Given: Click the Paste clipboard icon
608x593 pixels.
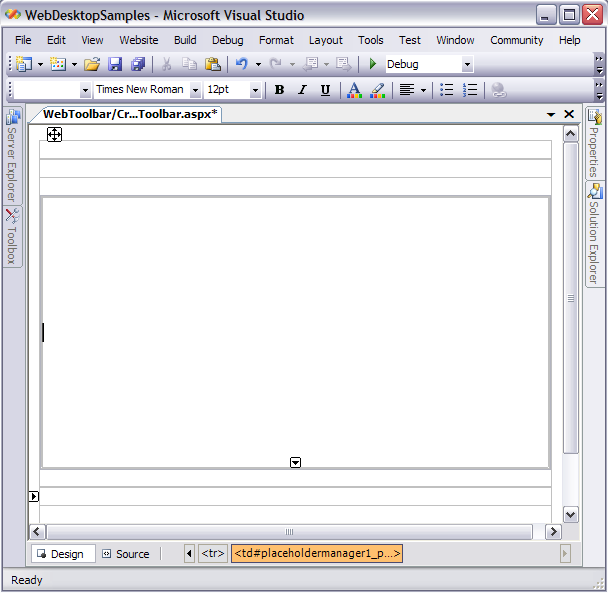Looking at the screenshot, I should [212, 64].
